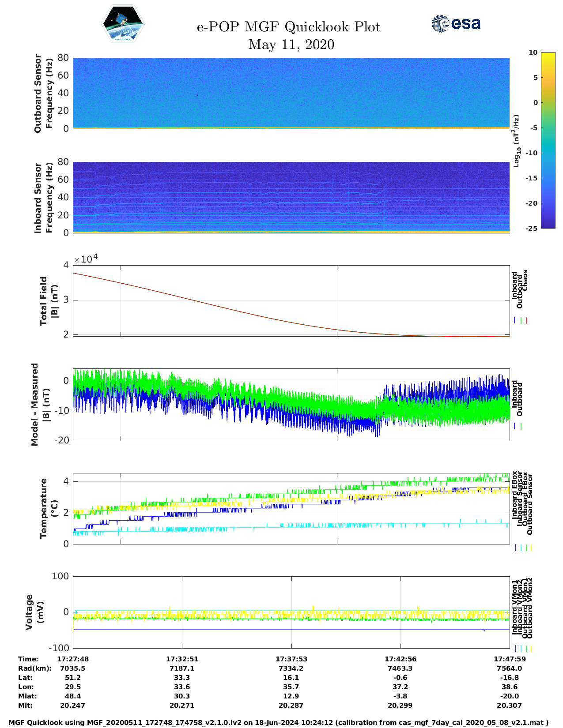Click the Inboard Sensor spectrogram panel
This screenshot has width=563, height=728.
click(291, 197)
